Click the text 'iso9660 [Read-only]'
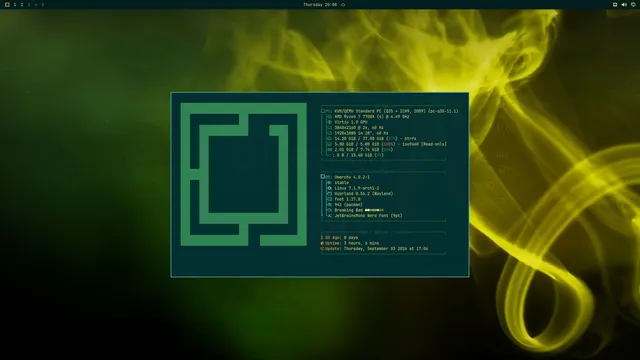The width and height of the screenshot is (640, 360). point(424,144)
